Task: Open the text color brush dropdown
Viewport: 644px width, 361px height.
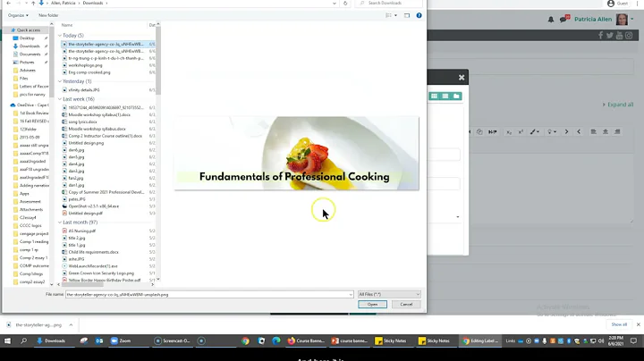Action: click(x=534, y=132)
